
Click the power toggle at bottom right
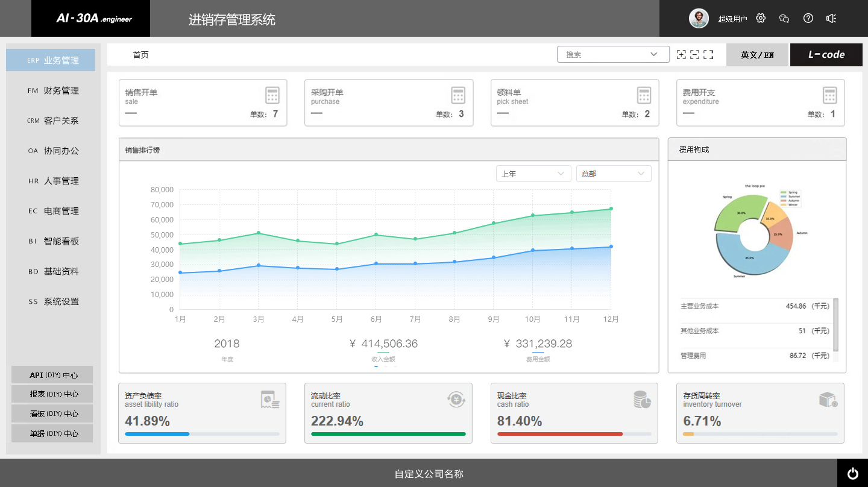852,474
